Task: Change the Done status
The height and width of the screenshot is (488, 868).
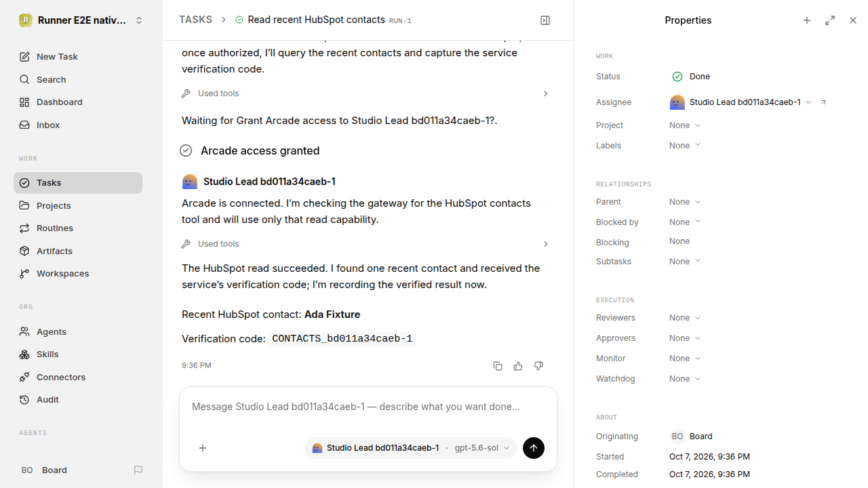Action: (x=691, y=77)
